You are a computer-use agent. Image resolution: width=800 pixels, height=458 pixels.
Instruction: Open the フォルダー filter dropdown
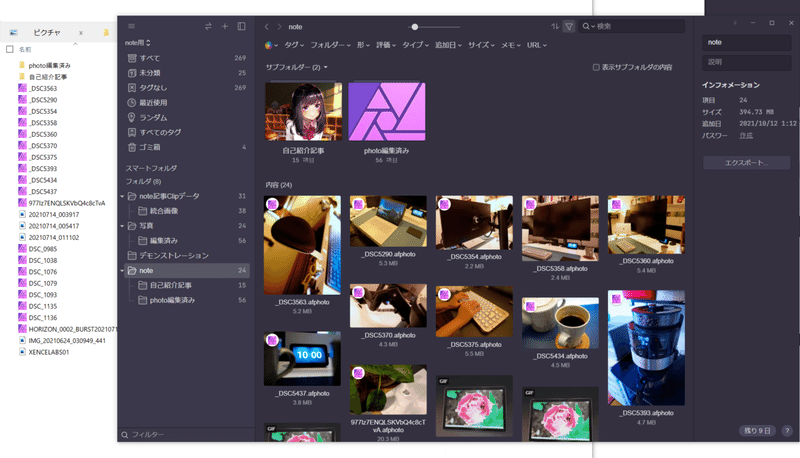[x=330, y=45]
